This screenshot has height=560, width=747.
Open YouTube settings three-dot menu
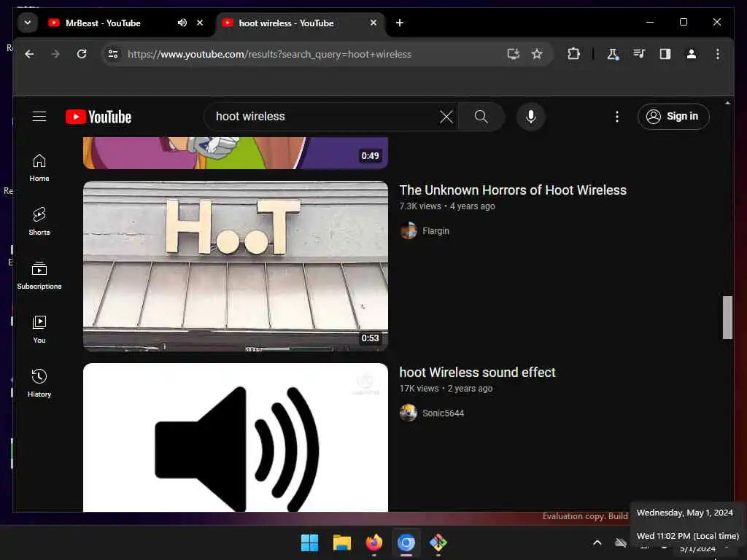tap(617, 117)
